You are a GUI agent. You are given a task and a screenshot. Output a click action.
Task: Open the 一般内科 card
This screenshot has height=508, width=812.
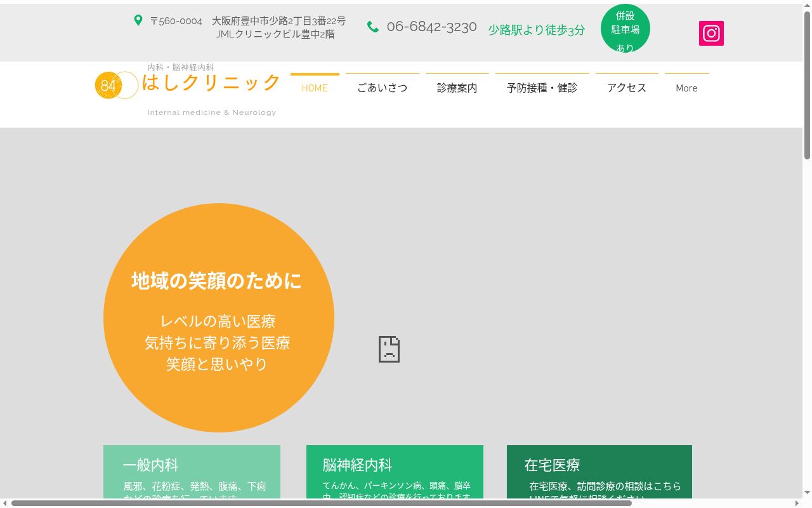[192, 472]
